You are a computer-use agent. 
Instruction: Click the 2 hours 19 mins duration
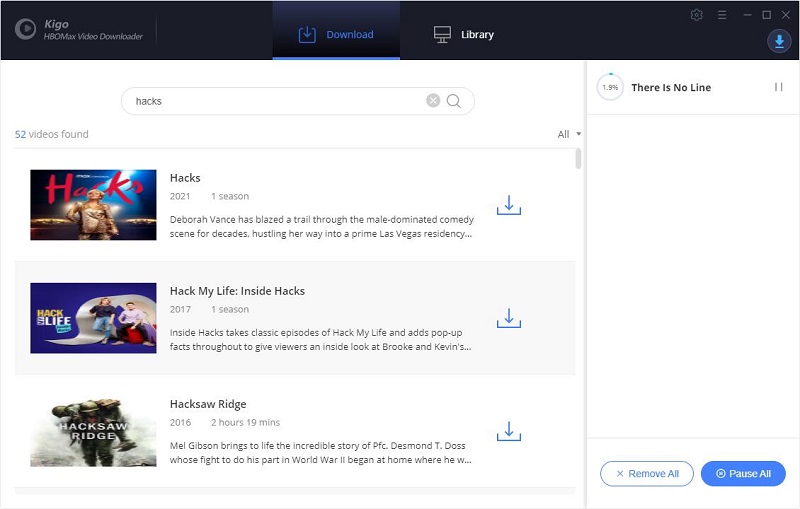point(245,422)
